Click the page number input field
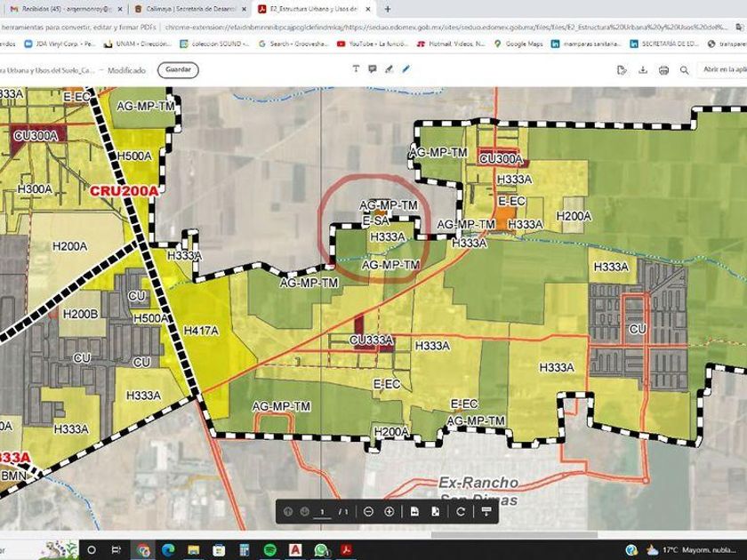Image resolution: width=747 pixels, height=560 pixels. click(x=322, y=511)
